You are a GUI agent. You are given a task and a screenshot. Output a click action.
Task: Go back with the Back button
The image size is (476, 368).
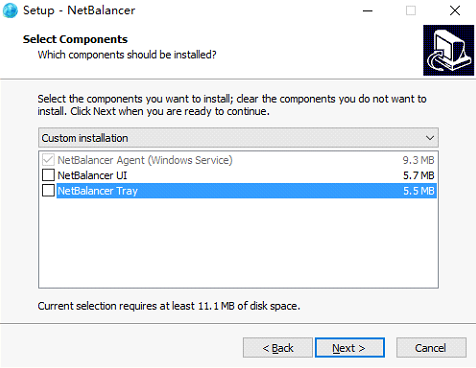pos(278,348)
